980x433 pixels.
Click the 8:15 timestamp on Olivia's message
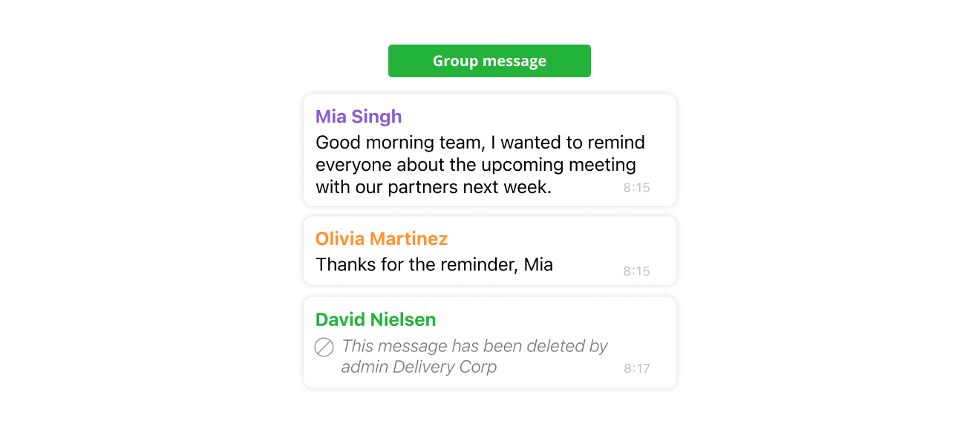pos(636,272)
